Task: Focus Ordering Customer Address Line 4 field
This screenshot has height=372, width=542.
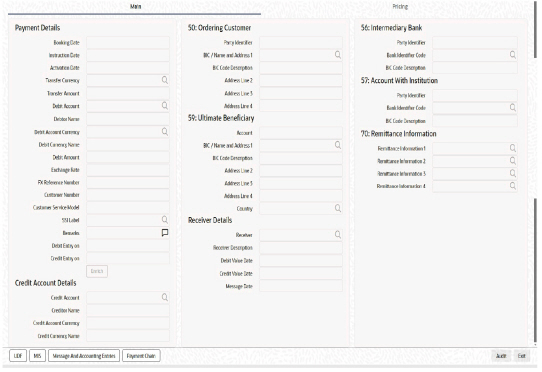Action: pyautogui.click(x=301, y=106)
